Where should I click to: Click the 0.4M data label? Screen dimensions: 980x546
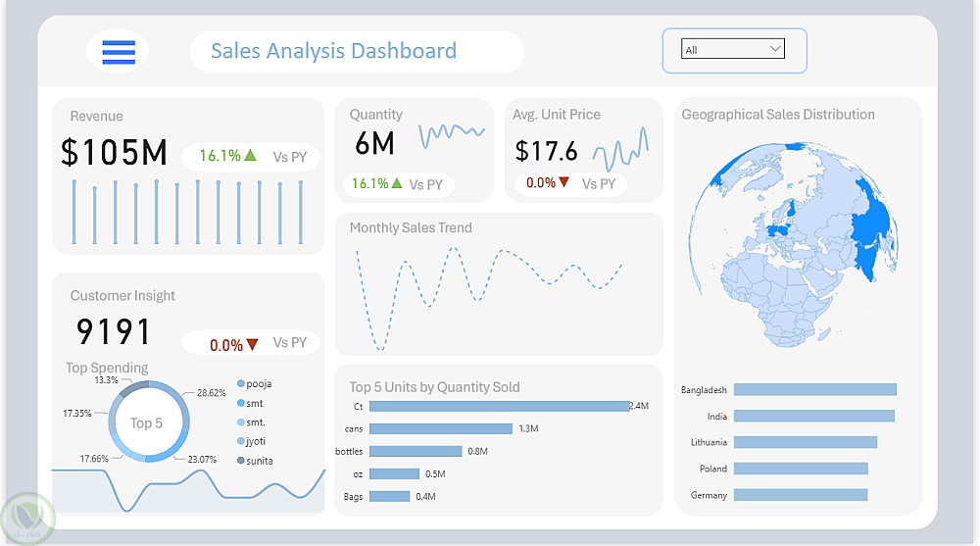click(425, 497)
